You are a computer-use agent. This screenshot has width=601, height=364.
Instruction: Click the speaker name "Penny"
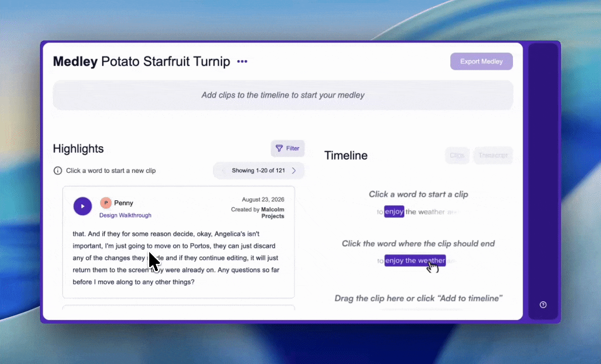(x=123, y=203)
